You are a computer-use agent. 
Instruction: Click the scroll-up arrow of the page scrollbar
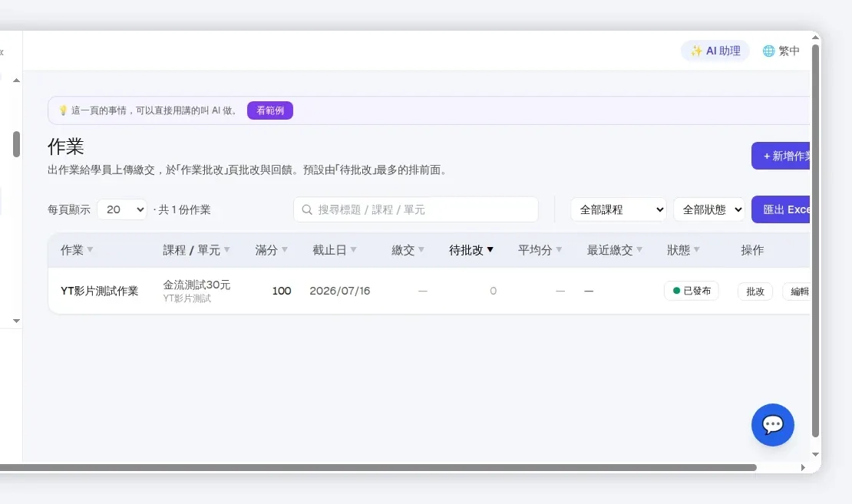pyautogui.click(x=816, y=37)
